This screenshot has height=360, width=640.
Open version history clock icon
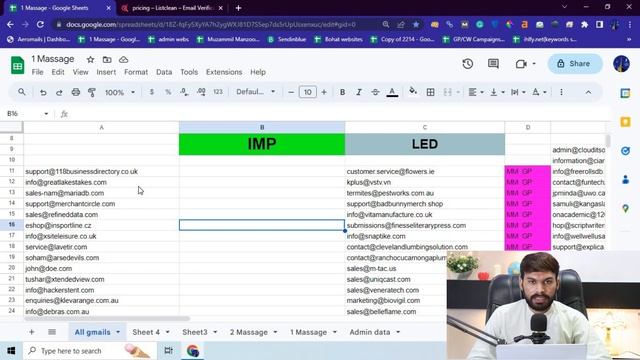point(468,64)
